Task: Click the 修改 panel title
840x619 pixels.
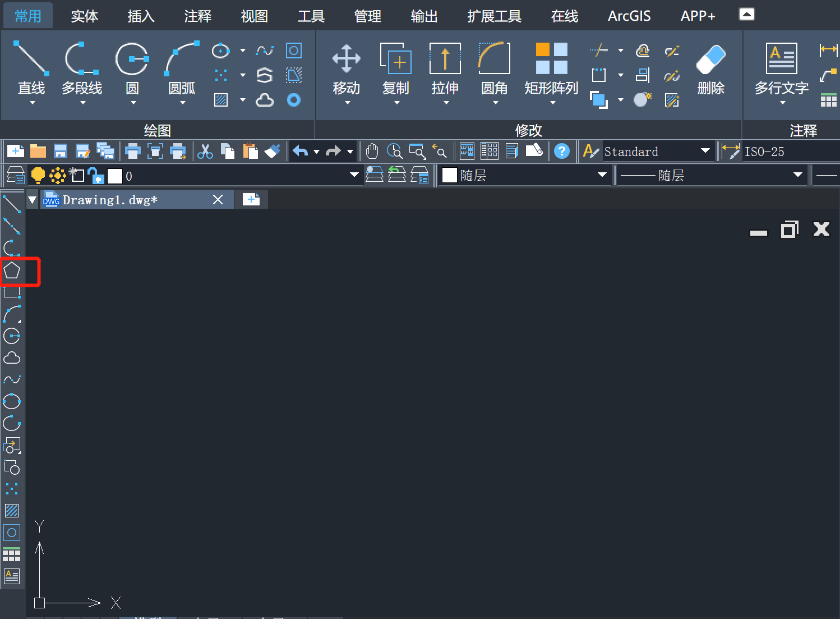Action: tap(529, 130)
